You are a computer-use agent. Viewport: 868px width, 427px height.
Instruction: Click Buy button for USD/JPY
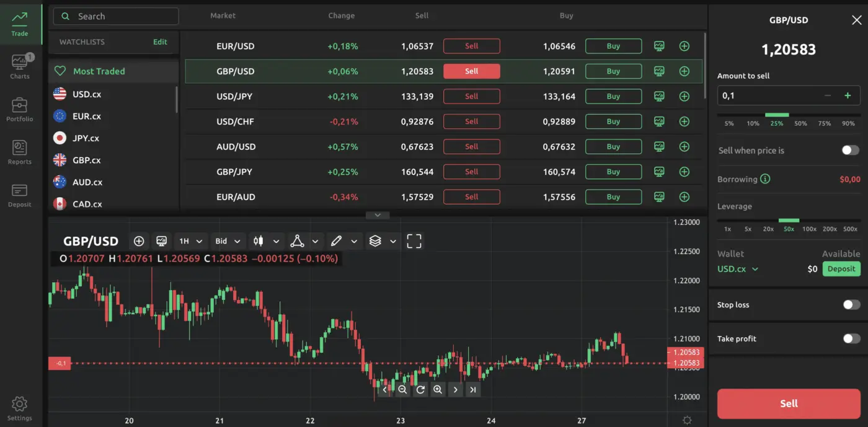[x=613, y=96]
